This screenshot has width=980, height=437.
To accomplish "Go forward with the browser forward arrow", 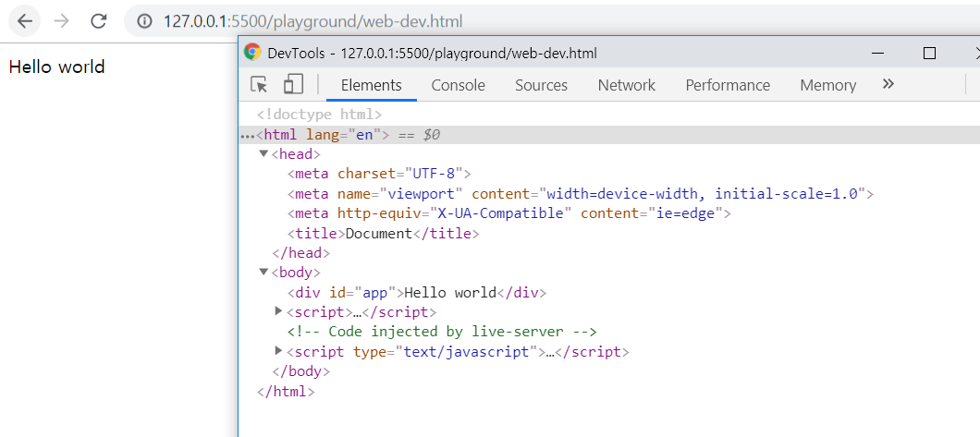I will click(x=61, y=21).
